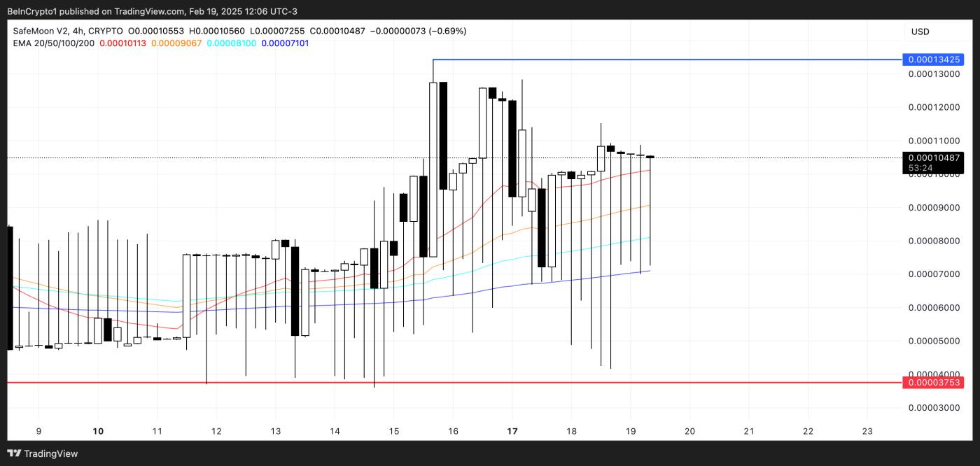Click bold date 10 on time axis
The width and height of the screenshot is (980, 466).
(x=98, y=432)
